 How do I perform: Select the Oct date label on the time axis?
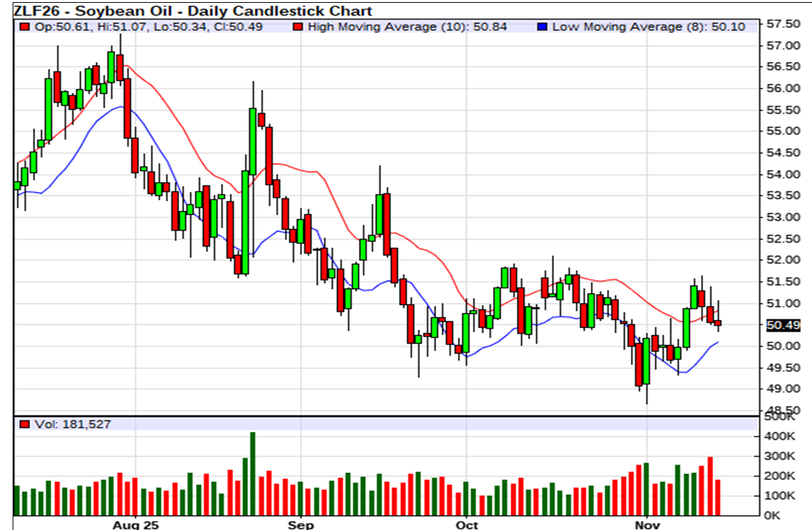[466, 524]
